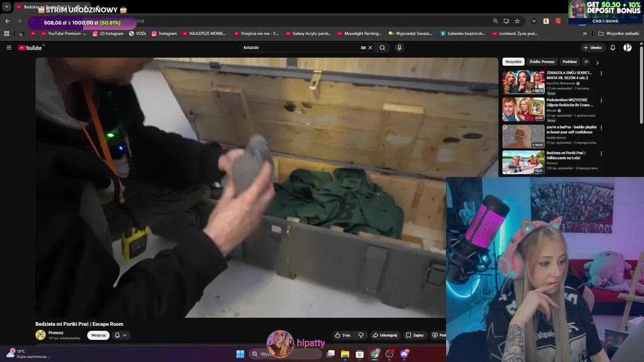This screenshot has width=644, height=362.
Task: Open the YouTube hamburger guide menu
Action: tap(9, 48)
